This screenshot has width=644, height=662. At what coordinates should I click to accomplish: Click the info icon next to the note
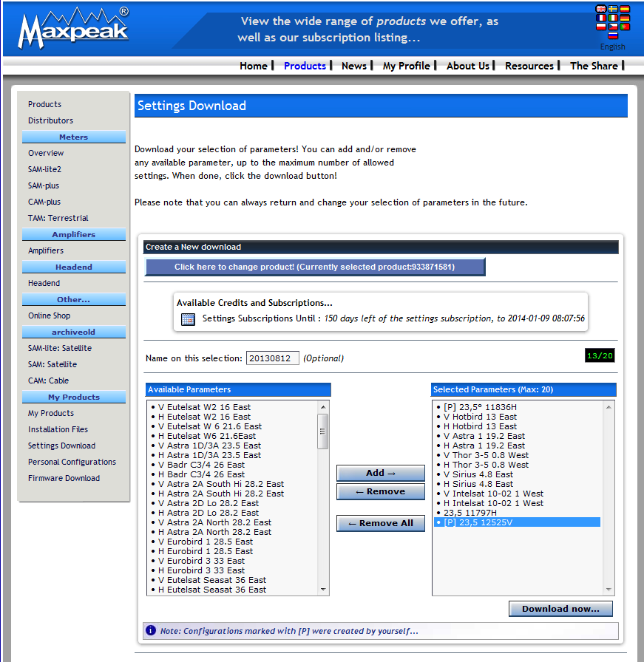click(x=151, y=630)
